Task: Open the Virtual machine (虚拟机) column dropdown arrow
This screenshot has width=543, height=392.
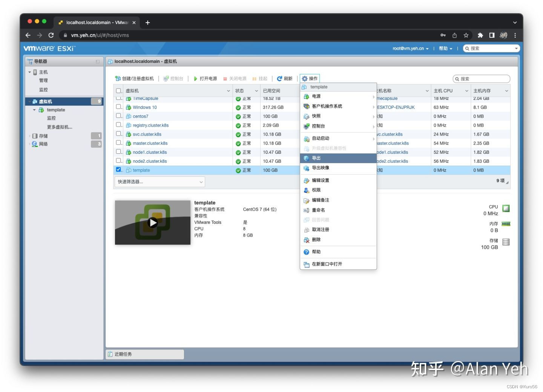Action: click(x=228, y=91)
